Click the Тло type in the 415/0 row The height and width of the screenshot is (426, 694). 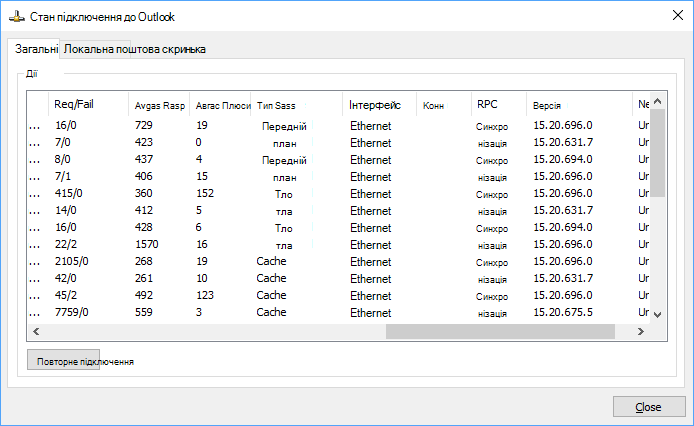point(284,194)
